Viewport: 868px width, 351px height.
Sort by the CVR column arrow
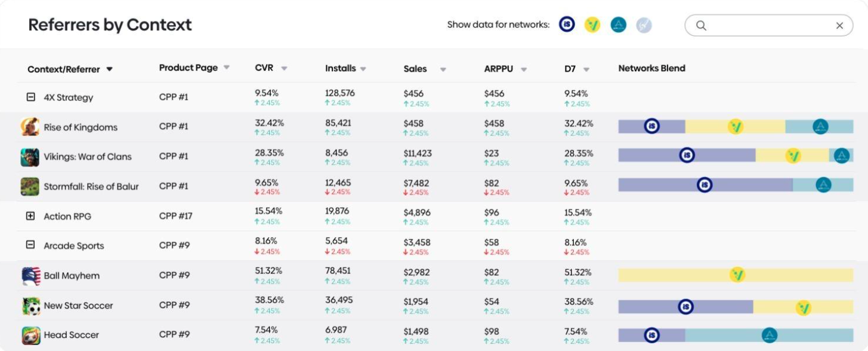tap(284, 69)
